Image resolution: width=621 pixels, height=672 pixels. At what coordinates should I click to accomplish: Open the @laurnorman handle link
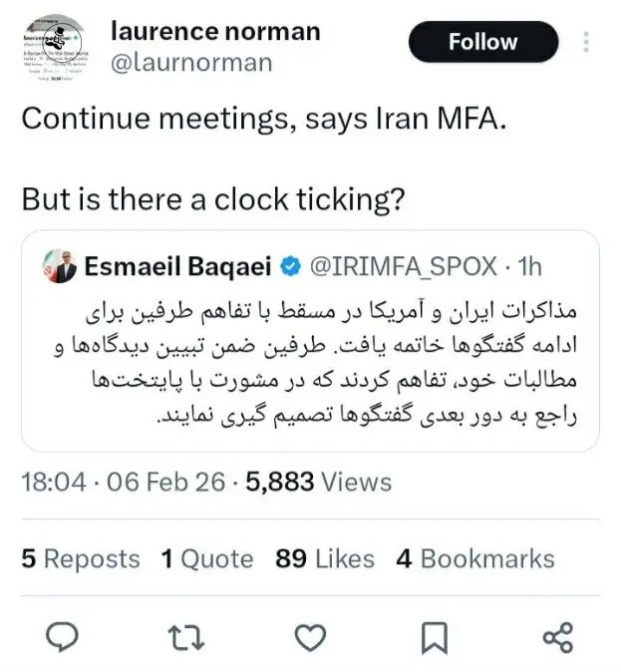tap(190, 64)
